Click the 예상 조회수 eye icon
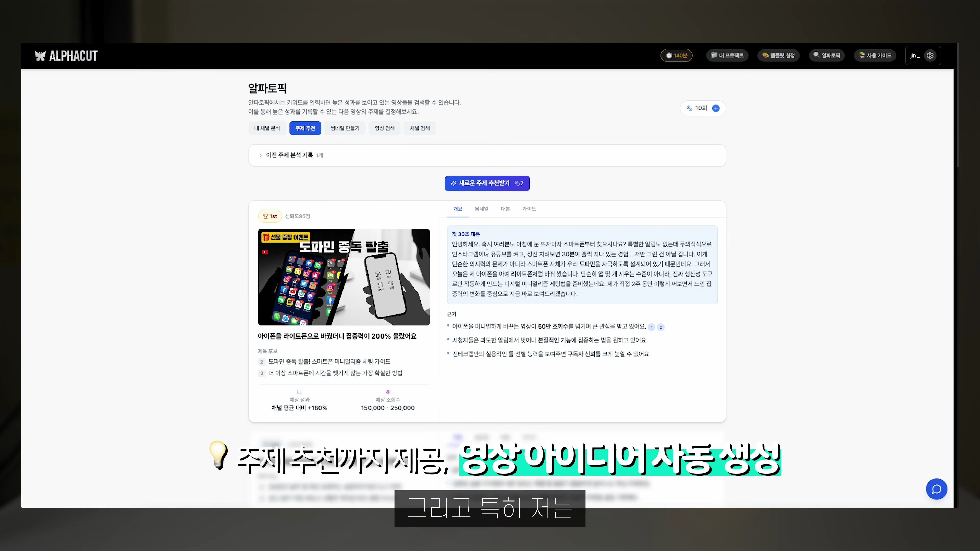This screenshot has height=551, width=980. pos(388,392)
